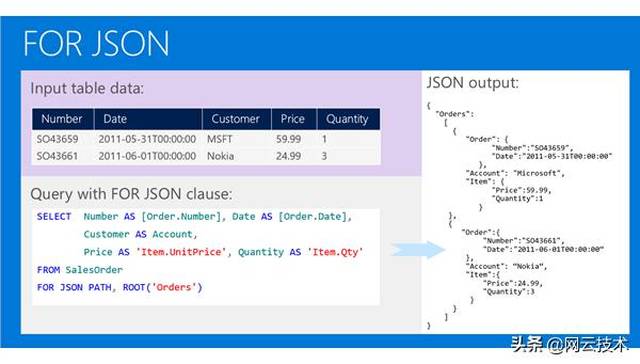Viewport: 640px width, 364px height.
Task: Click the price cell '24.99' in table
Action: tap(289, 156)
